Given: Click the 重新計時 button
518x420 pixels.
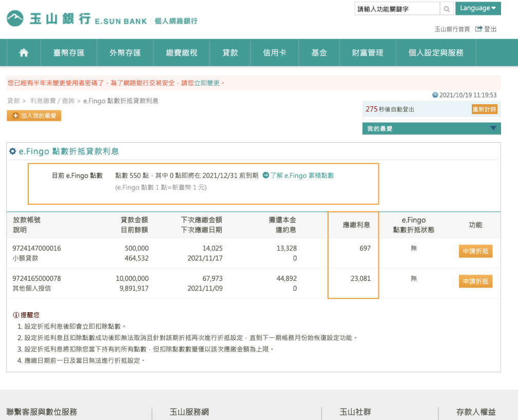Looking at the screenshot, I should [484, 109].
